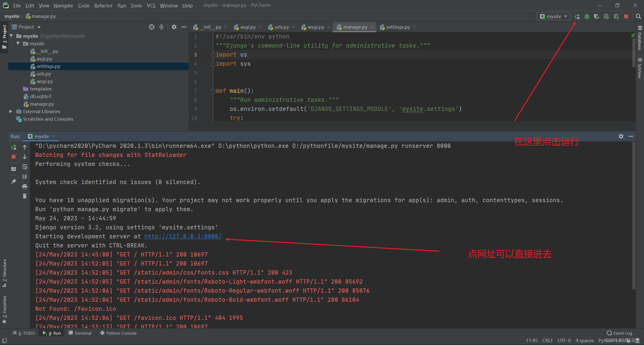Select opened file locate icon in Project panel
Screen dimensions: 644x345
[x=152, y=27]
